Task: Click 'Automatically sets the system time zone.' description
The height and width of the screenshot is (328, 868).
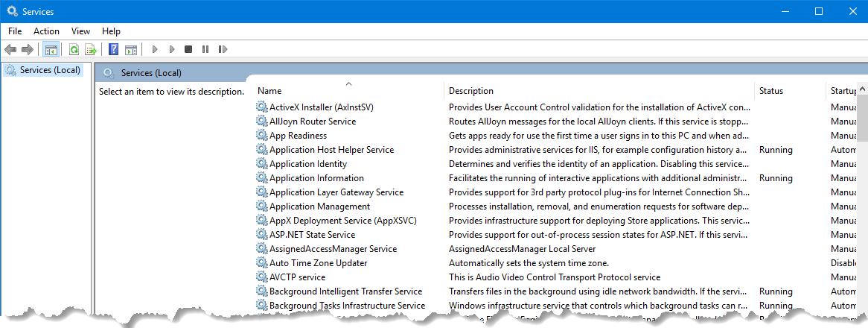Action: (529, 262)
